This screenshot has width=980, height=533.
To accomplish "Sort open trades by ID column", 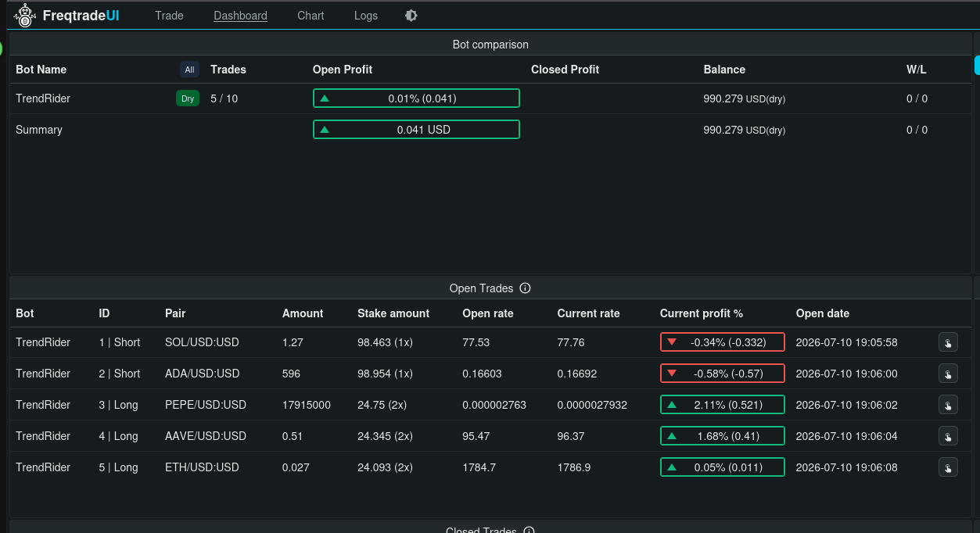I will pyautogui.click(x=104, y=313).
